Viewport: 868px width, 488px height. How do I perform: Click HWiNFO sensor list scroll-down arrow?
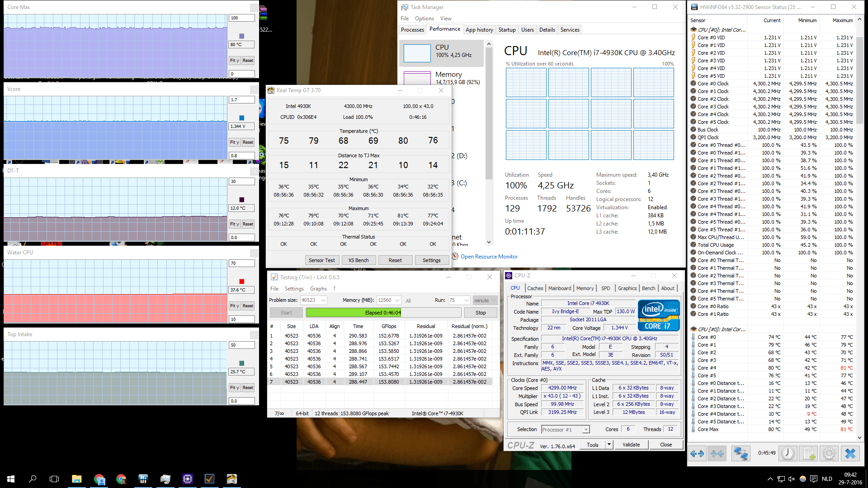click(860, 437)
